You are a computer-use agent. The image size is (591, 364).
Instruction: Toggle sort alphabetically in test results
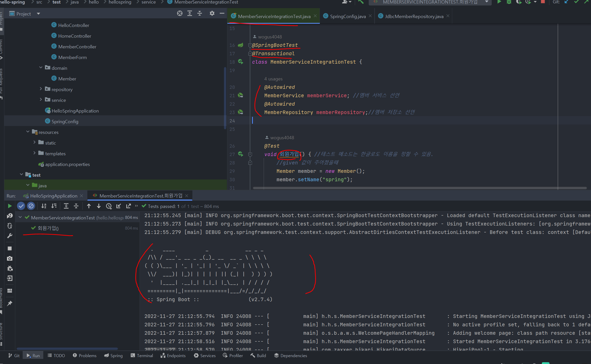click(x=44, y=206)
